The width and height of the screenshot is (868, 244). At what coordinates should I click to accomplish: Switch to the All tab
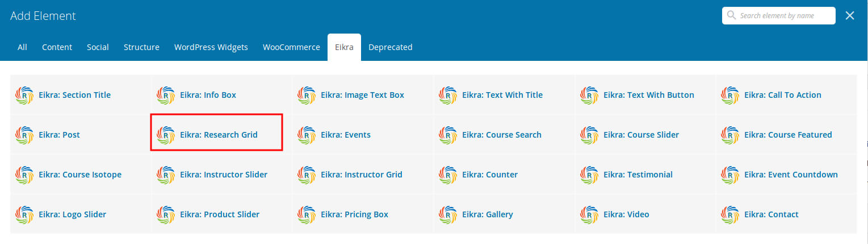pyautogui.click(x=22, y=47)
